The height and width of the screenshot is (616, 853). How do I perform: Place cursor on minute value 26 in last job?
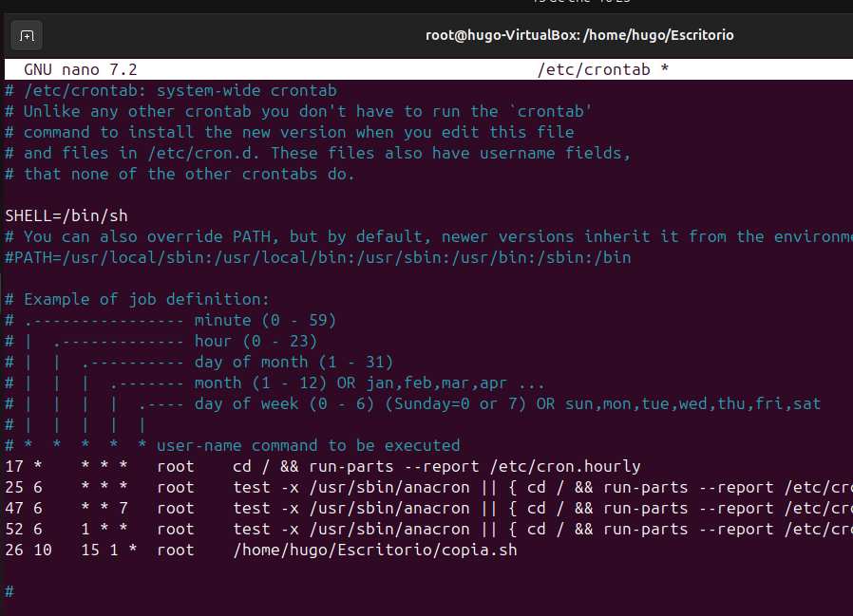pos(14,551)
